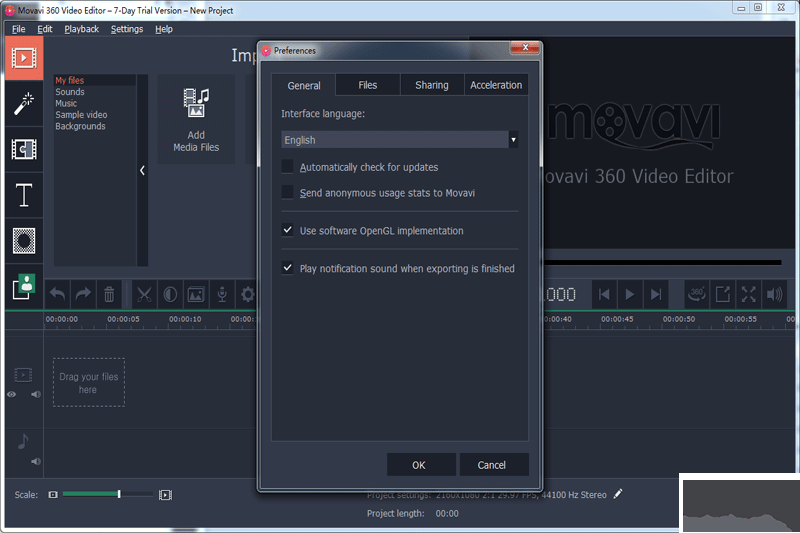Click the Split scissors icon
This screenshot has height=533, width=800.
[x=144, y=294]
